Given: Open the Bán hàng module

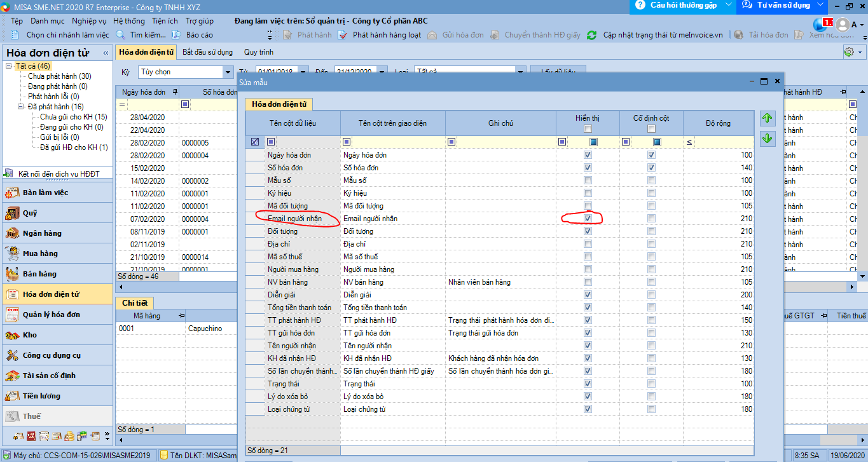Looking at the screenshot, I should 58,274.
